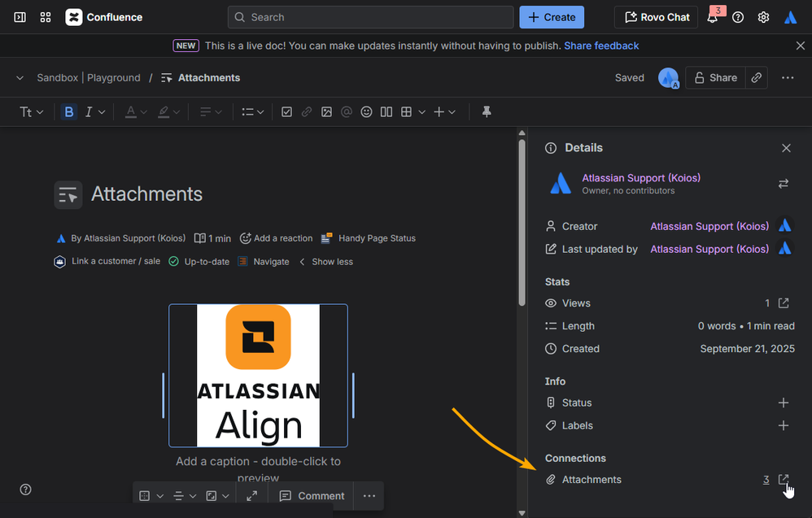The image size is (812, 518).
Task: Insert a layouts columns block
Action: (386, 111)
